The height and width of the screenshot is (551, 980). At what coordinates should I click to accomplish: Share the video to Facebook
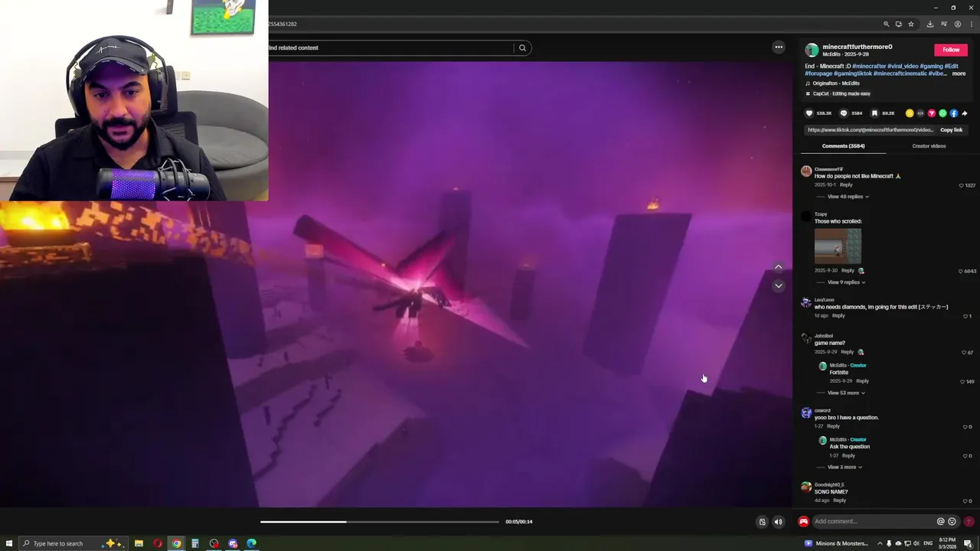pos(954,113)
